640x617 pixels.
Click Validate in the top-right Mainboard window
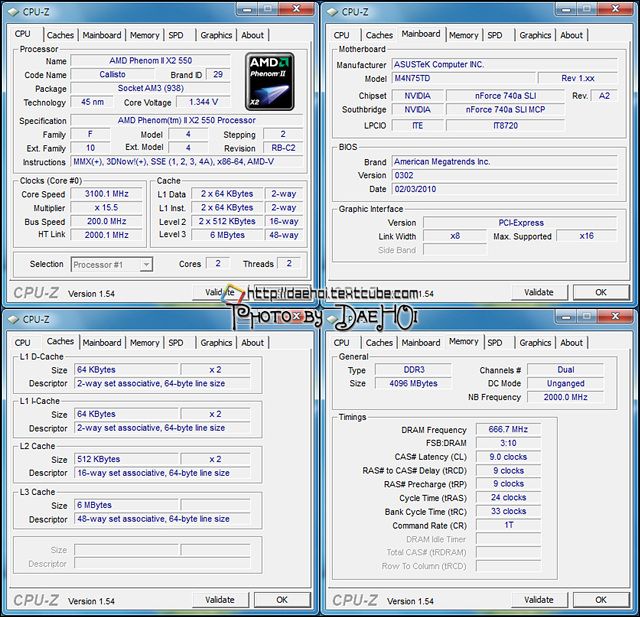coord(539,292)
